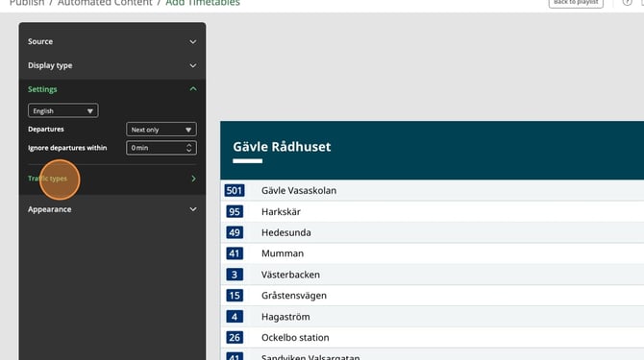Click the Ignore departures within label
Viewport: 644px width, 360px height.
[x=67, y=148]
